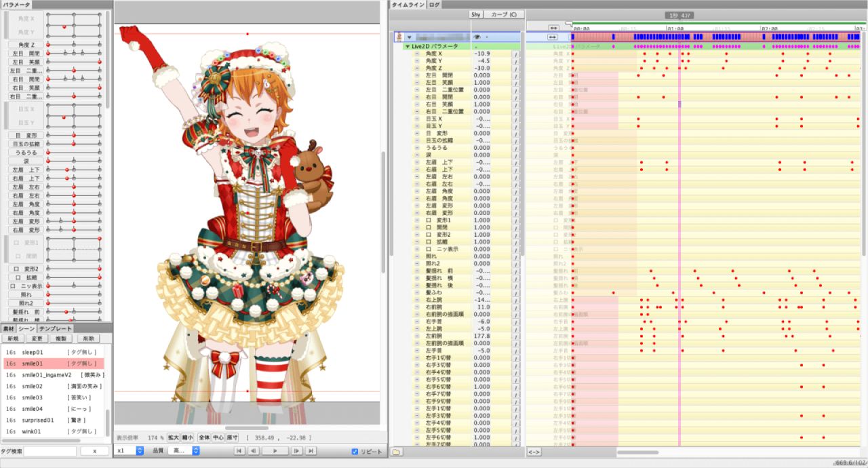
Task: Adjust the 左目 笑顔 parameter slider
Action: pyautogui.click(x=73, y=61)
